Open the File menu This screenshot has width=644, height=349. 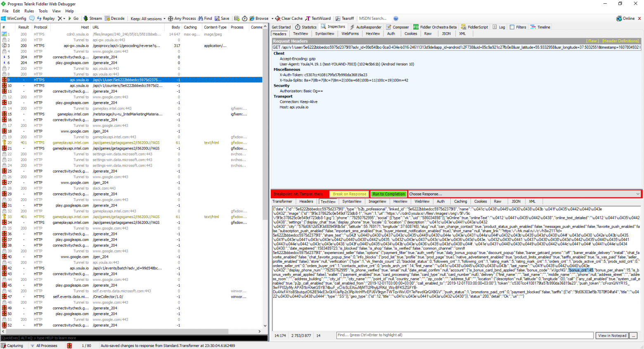pos(5,11)
